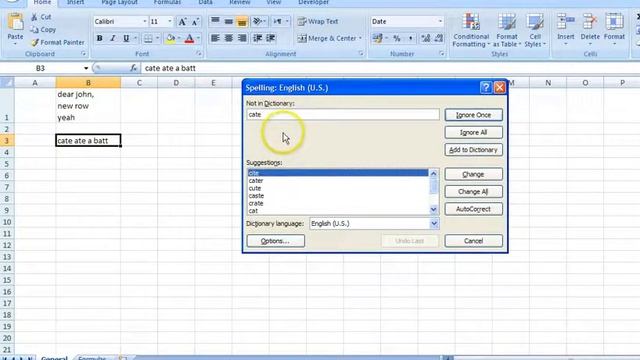Expand Number dialog launcher
The image size is (640, 360).
pyautogui.click(x=442, y=54)
